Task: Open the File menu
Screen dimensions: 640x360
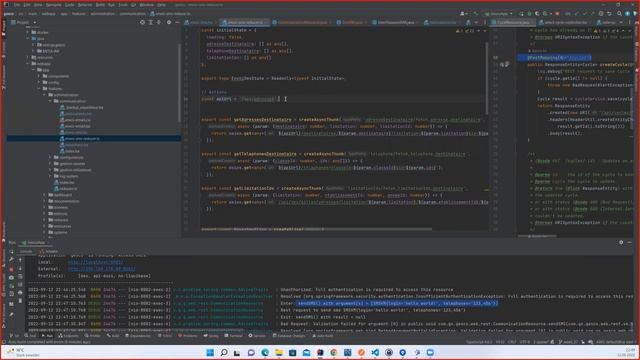Action: pos(17,5)
